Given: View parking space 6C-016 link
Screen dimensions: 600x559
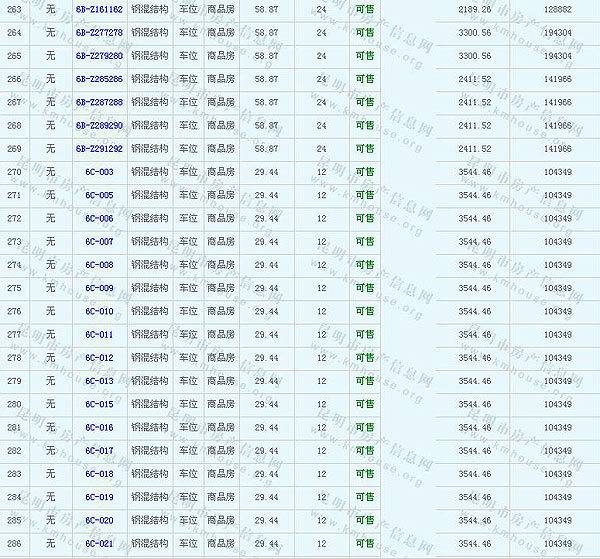Looking at the screenshot, I should 99,427.
